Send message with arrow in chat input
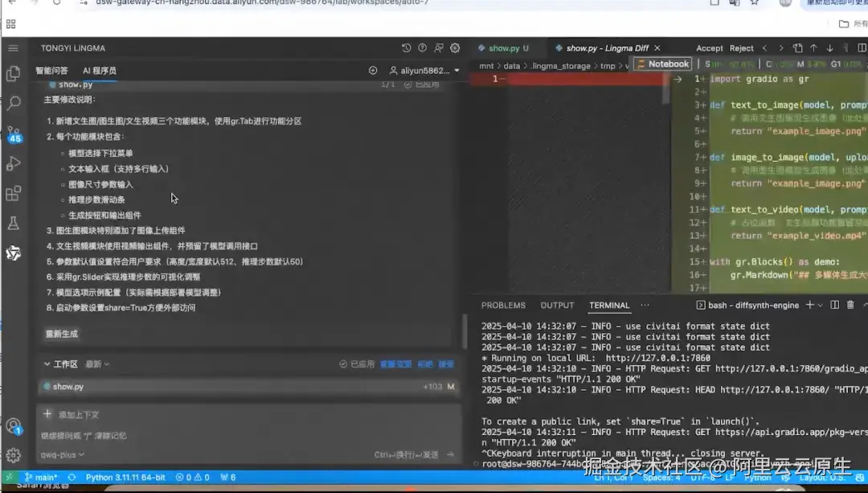868x493 pixels. point(451,454)
